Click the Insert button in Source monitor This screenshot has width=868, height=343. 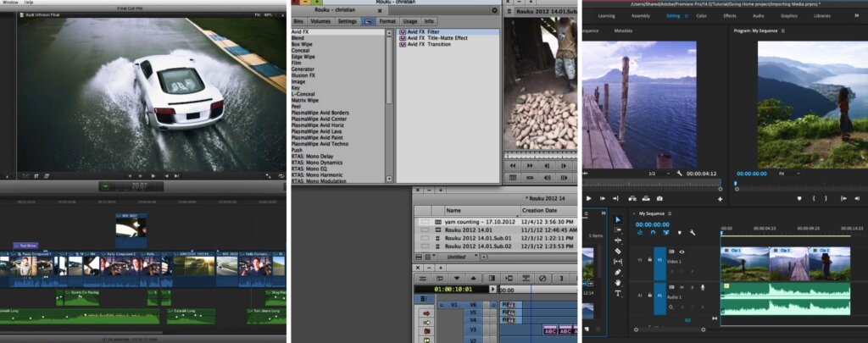pyautogui.click(x=632, y=199)
